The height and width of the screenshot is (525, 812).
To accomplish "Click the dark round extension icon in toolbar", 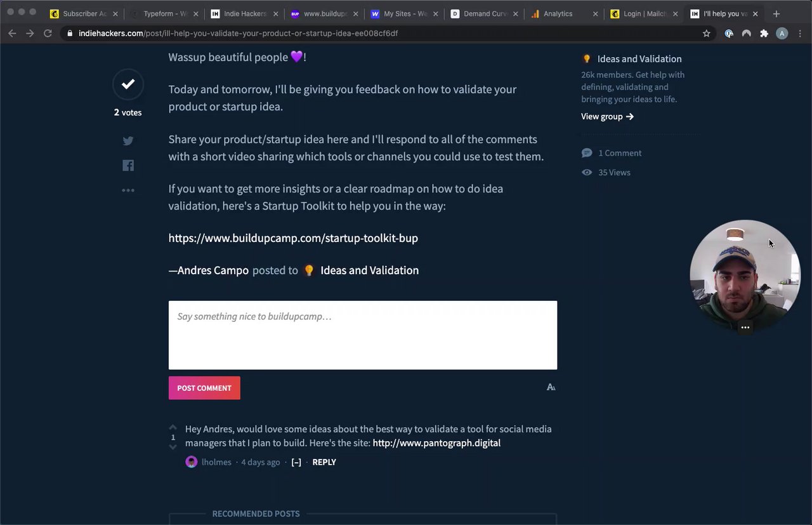I will tap(747, 34).
